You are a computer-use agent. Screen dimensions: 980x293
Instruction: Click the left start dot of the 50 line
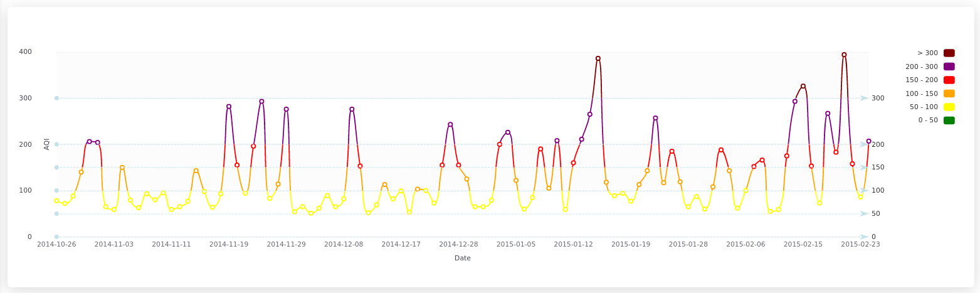click(x=56, y=214)
